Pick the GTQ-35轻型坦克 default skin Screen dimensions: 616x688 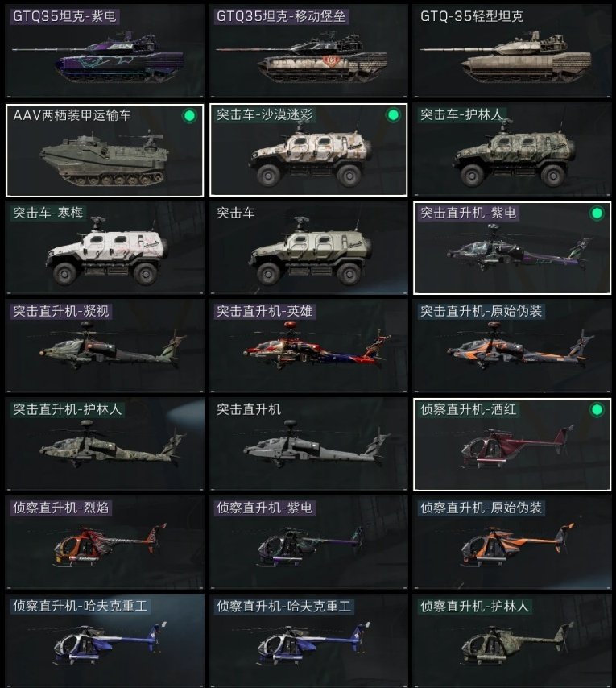[x=512, y=51]
